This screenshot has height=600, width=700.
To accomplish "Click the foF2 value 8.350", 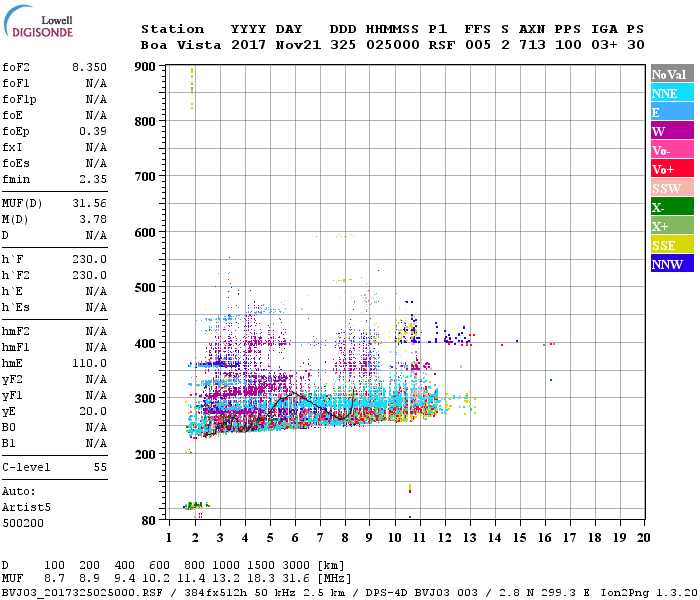I will coord(89,66).
